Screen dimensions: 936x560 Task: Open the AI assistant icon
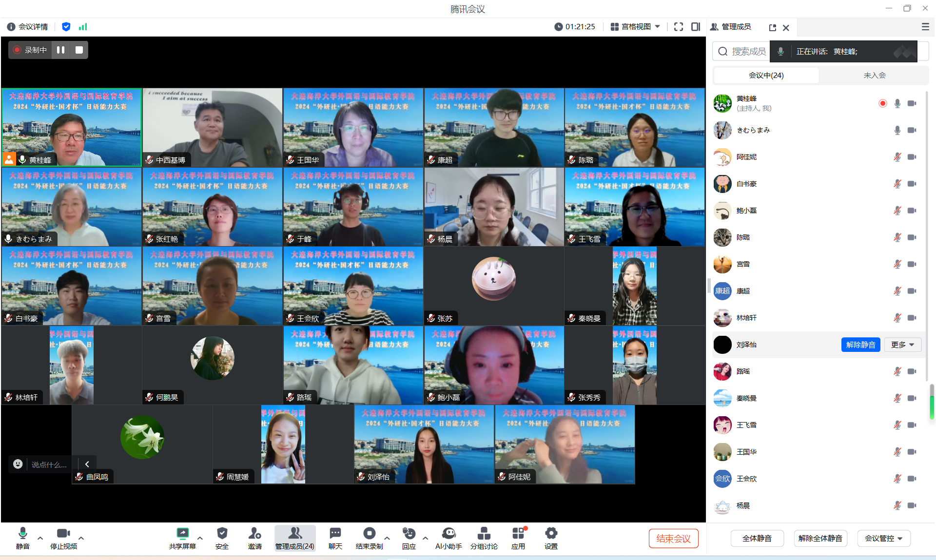448,533
